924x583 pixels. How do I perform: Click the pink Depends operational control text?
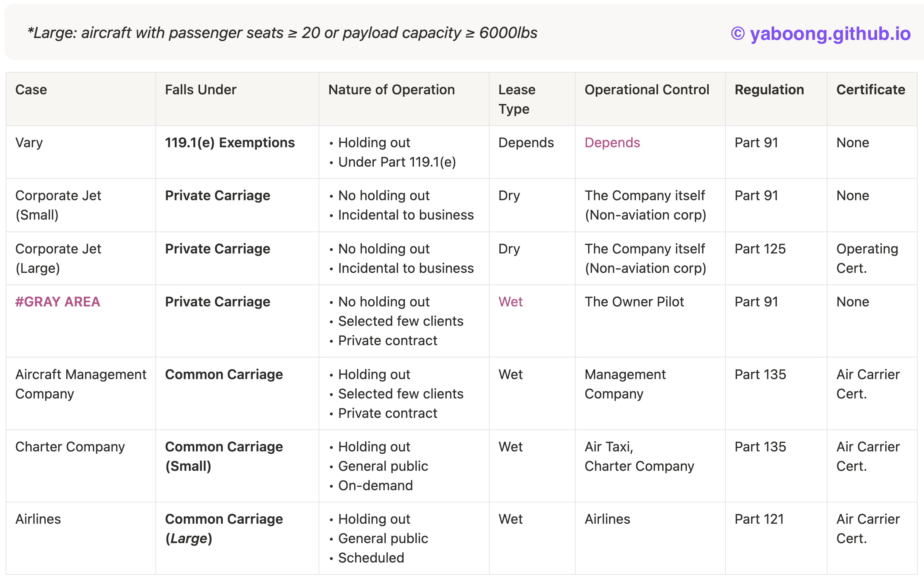[612, 143]
